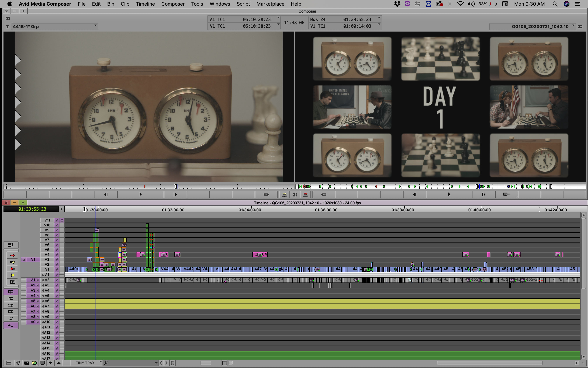Toggle record audio track A7 selector
This screenshot has height=368, width=588.
47,306
